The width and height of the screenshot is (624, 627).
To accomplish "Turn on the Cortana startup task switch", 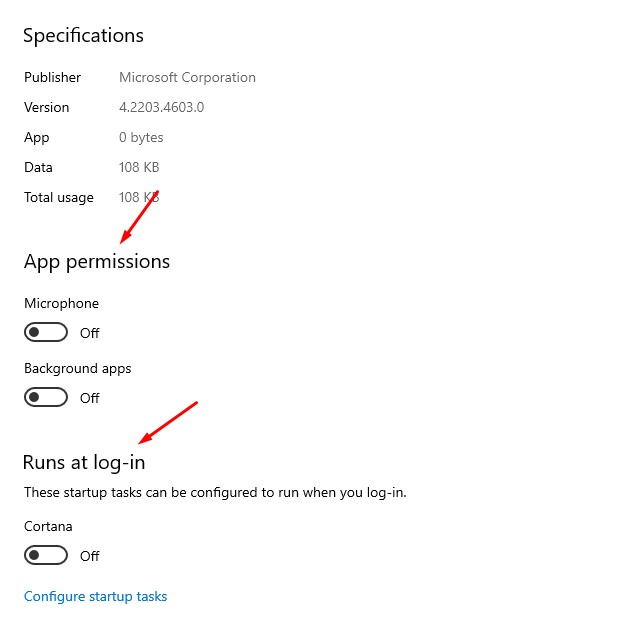I will coord(46,555).
